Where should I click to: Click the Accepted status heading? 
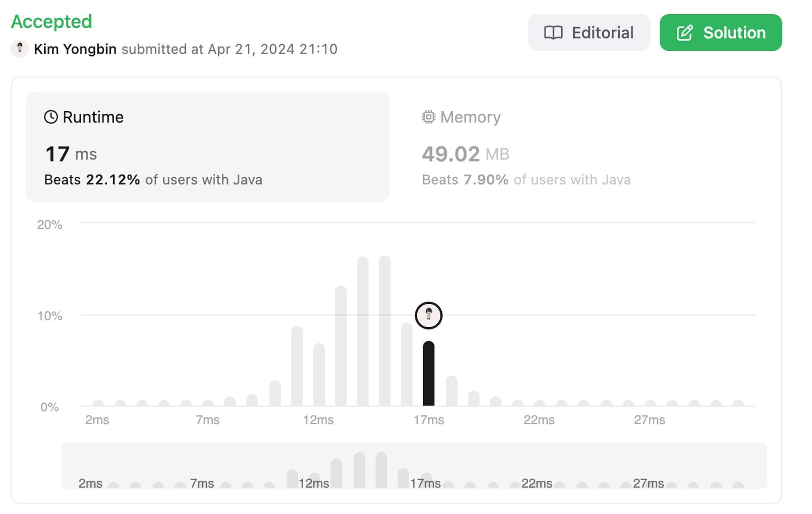(52, 22)
